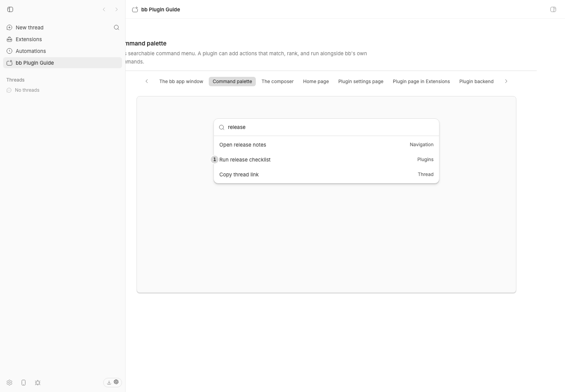Screen dimensions: 565x392
Task: Open settings via the gear icon
Action: click(x=9, y=383)
